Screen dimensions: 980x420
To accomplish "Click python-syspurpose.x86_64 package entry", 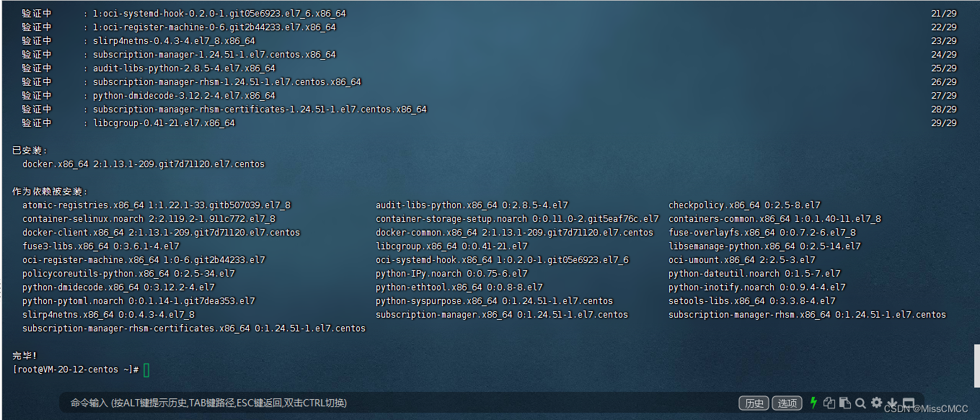I will (494, 301).
